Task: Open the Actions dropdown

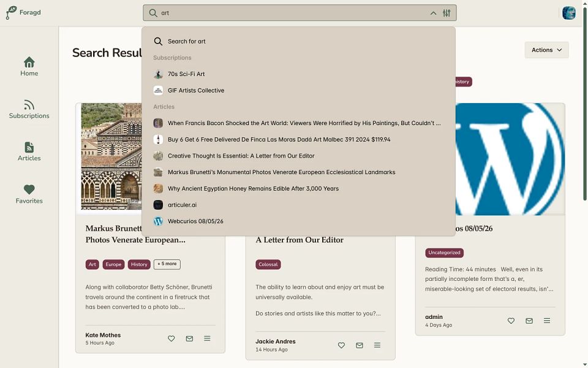Action: (546, 50)
